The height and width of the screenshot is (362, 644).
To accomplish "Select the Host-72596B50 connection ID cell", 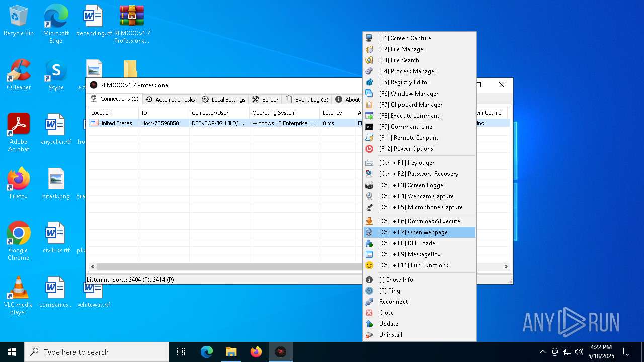I will 160,123.
